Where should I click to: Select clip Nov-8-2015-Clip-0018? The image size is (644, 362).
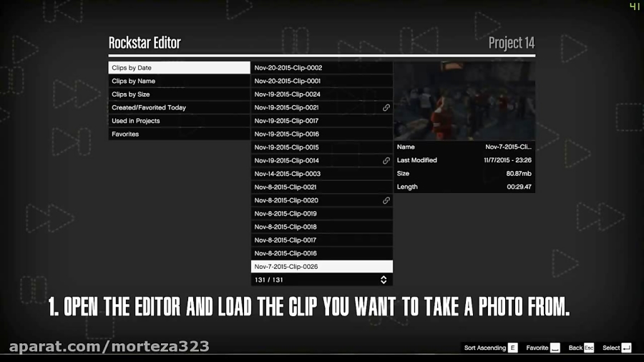tap(321, 227)
